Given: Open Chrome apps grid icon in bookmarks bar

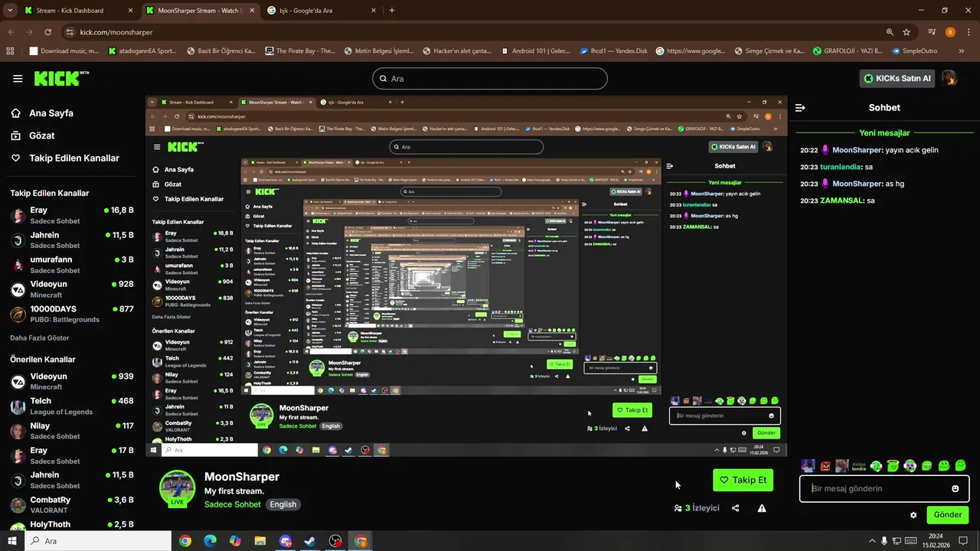Looking at the screenshot, I should [x=10, y=51].
